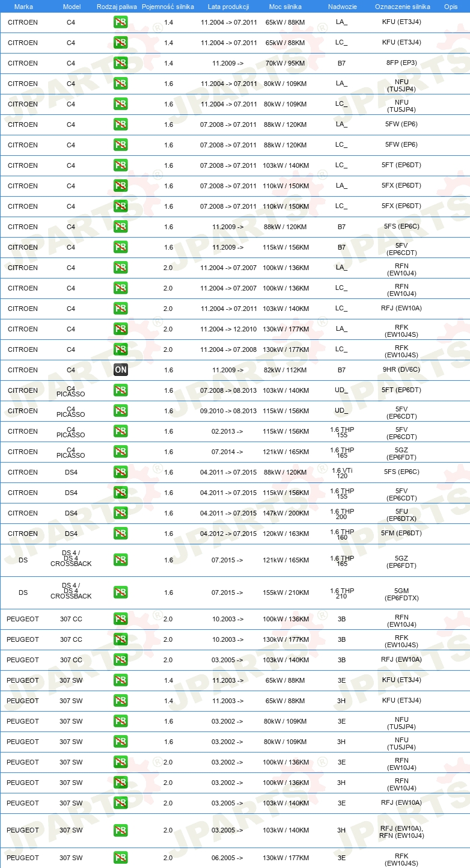Click the RFJ (EW10A), RFN (EW10J4) engine cell
The height and width of the screenshot is (868, 470).
click(401, 831)
